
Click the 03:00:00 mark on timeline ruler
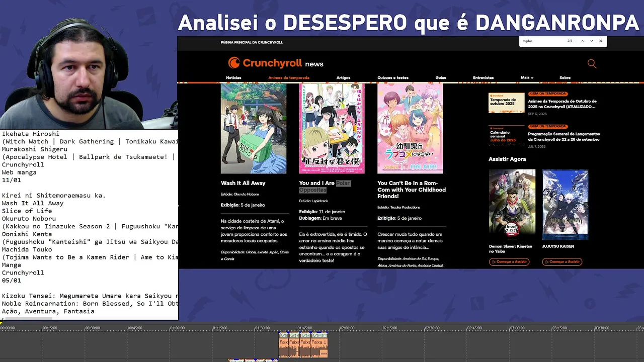517,328
